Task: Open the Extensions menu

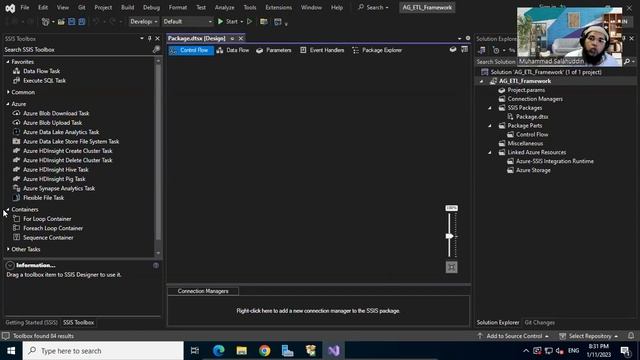Action: pyautogui.click(x=278, y=7)
